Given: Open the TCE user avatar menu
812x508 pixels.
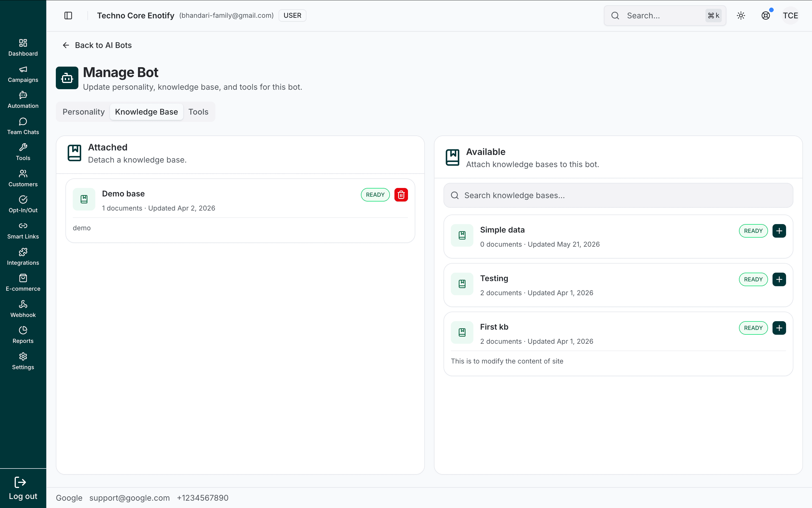Looking at the screenshot, I should coord(791,16).
